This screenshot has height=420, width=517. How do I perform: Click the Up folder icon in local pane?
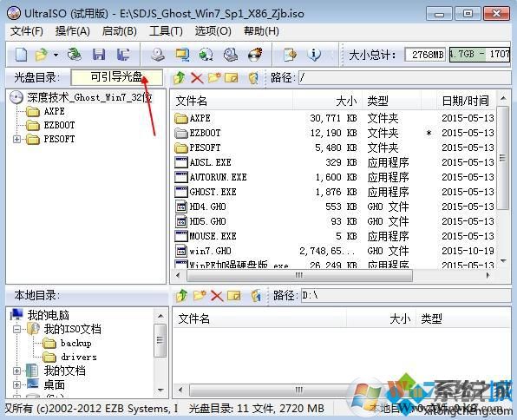pos(181,296)
